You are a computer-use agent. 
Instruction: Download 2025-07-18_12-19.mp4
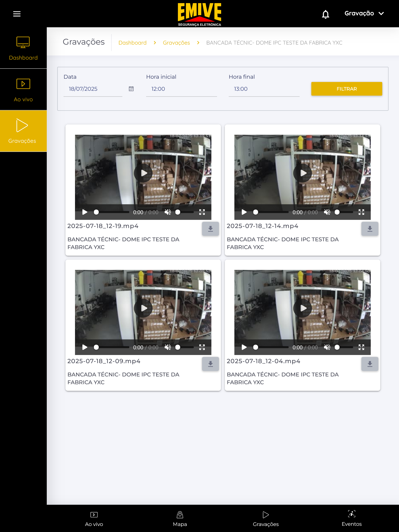210,229
